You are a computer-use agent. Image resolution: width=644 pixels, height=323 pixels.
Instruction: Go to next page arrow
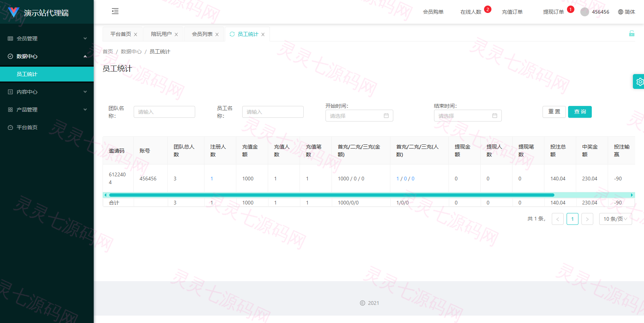coord(587,219)
